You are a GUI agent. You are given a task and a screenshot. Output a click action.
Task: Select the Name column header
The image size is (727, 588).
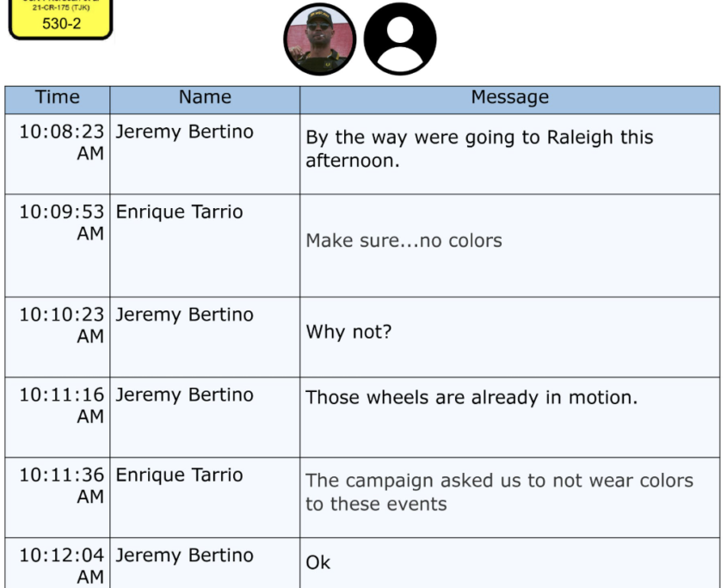(x=205, y=97)
